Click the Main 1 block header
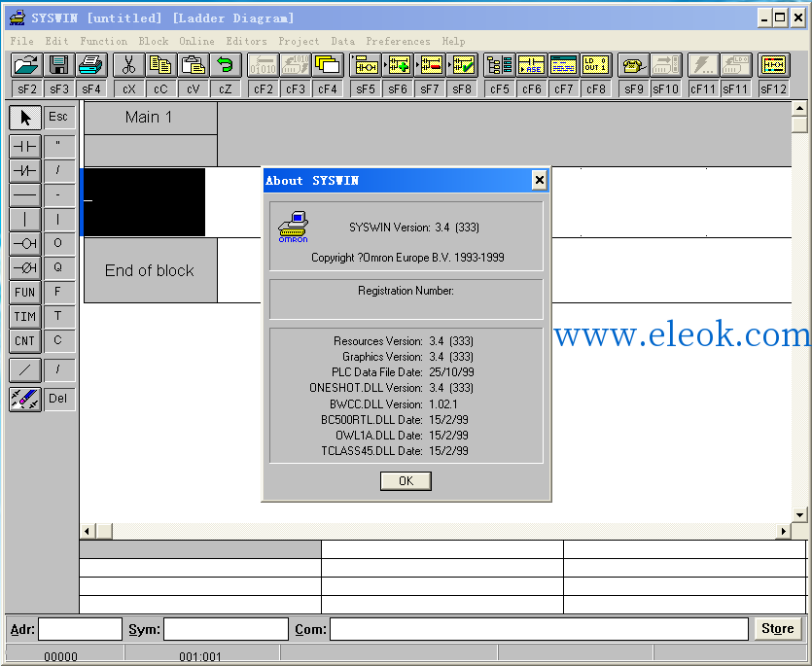 pos(150,118)
